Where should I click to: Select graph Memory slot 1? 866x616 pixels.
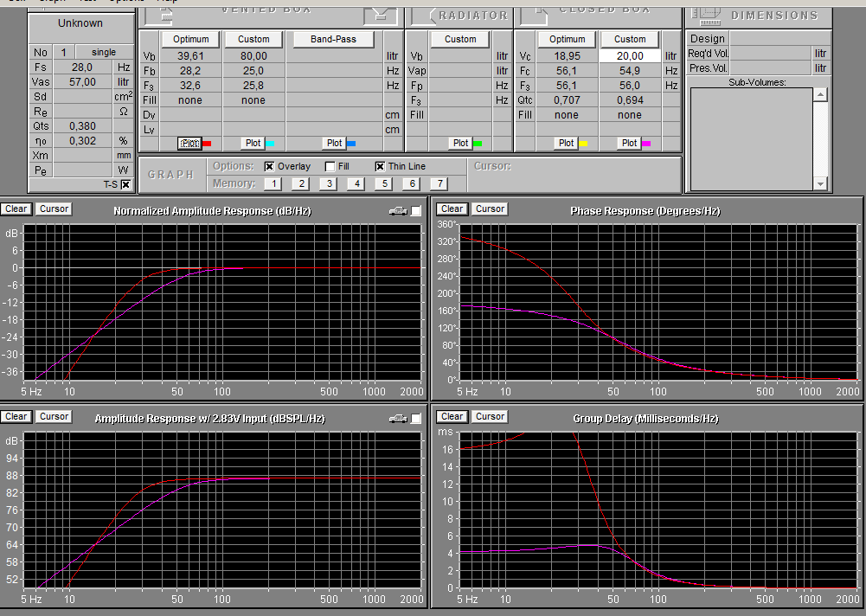[x=273, y=183]
